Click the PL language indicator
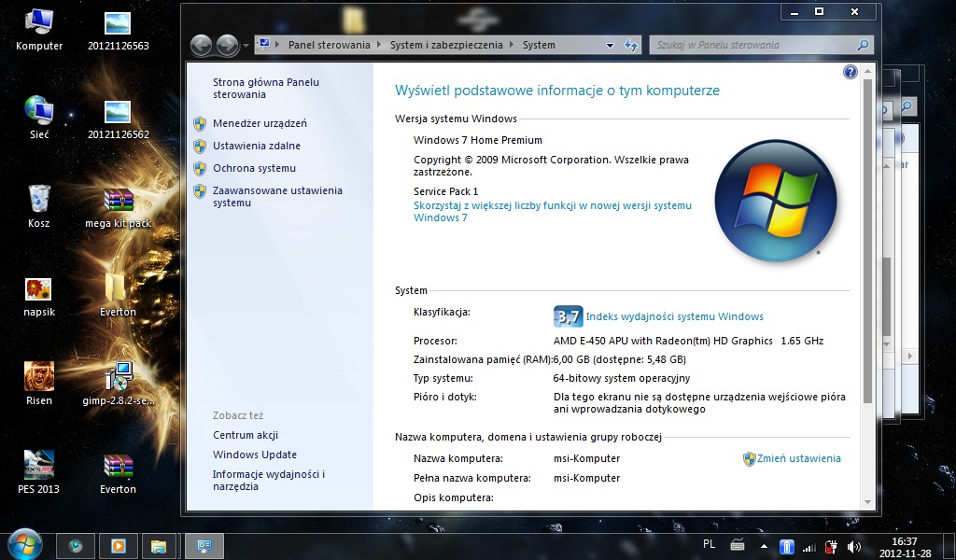The image size is (956, 560). (x=709, y=545)
